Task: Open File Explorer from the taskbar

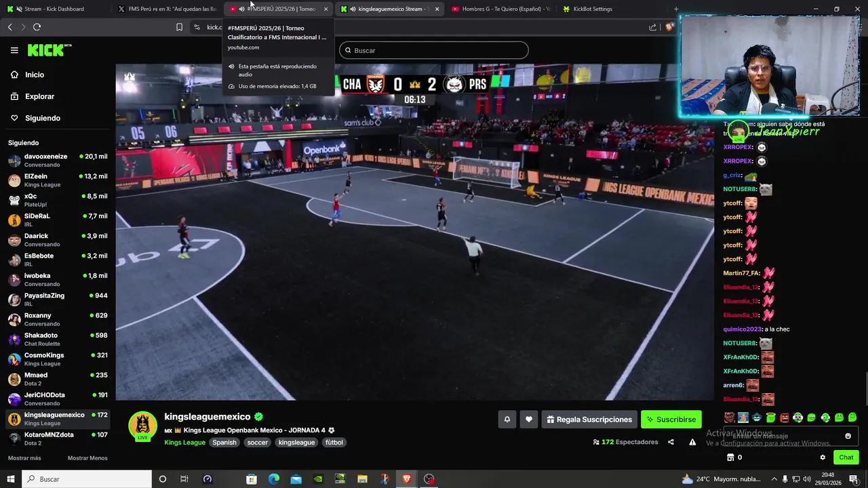Action: tap(362, 479)
